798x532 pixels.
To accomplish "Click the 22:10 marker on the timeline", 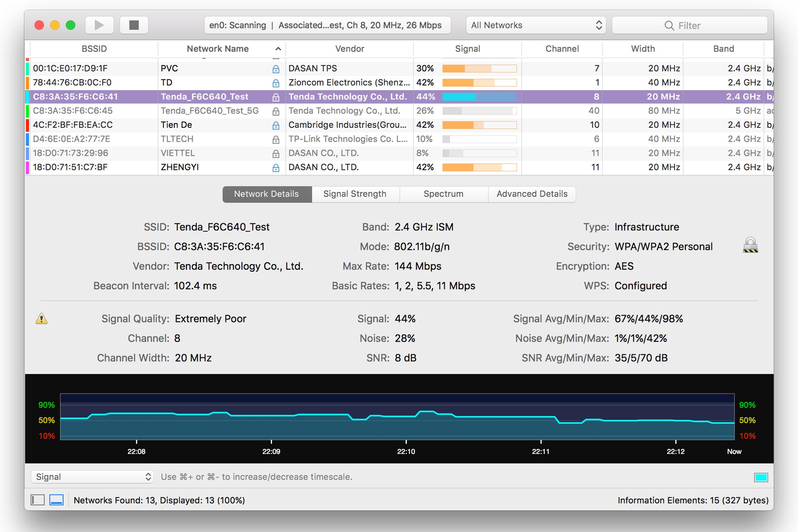I will [406, 451].
